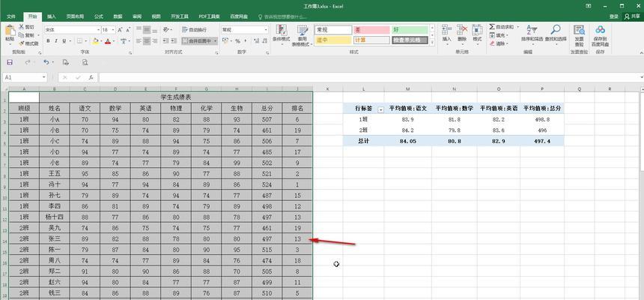Expand the cell styles gallery
Viewport: 644px width, 300px height.
tap(432, 43)
